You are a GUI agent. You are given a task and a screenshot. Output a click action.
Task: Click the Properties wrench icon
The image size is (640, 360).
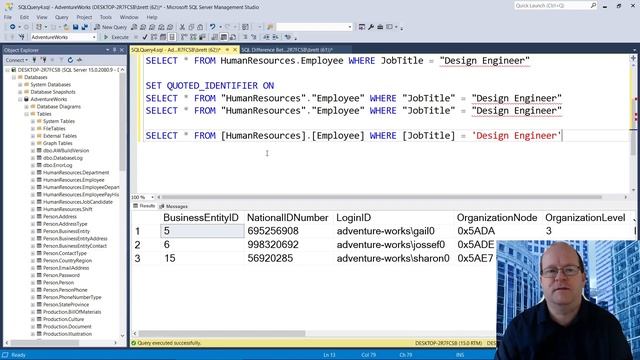[371, 27]
